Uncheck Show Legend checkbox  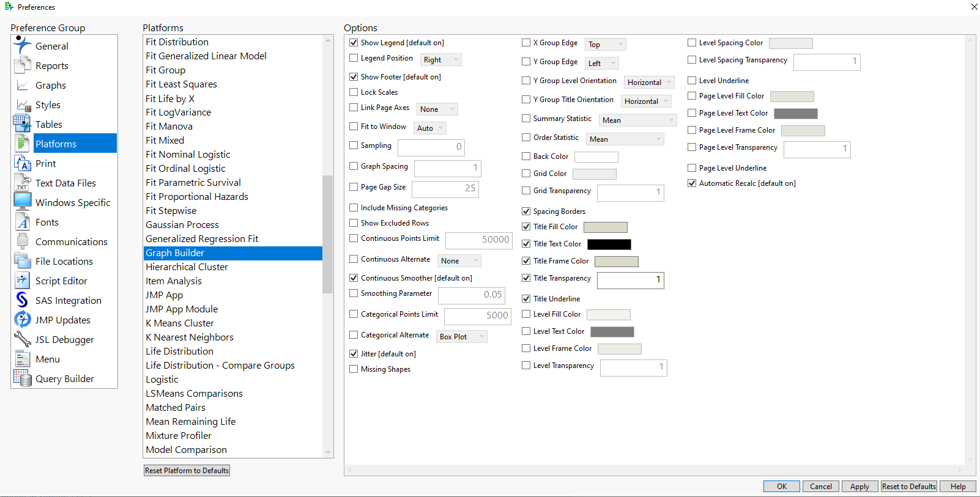(x=354, y=43)
